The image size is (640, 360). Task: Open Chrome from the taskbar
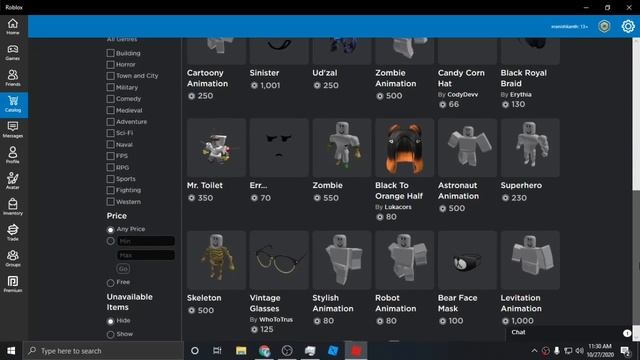264,351
